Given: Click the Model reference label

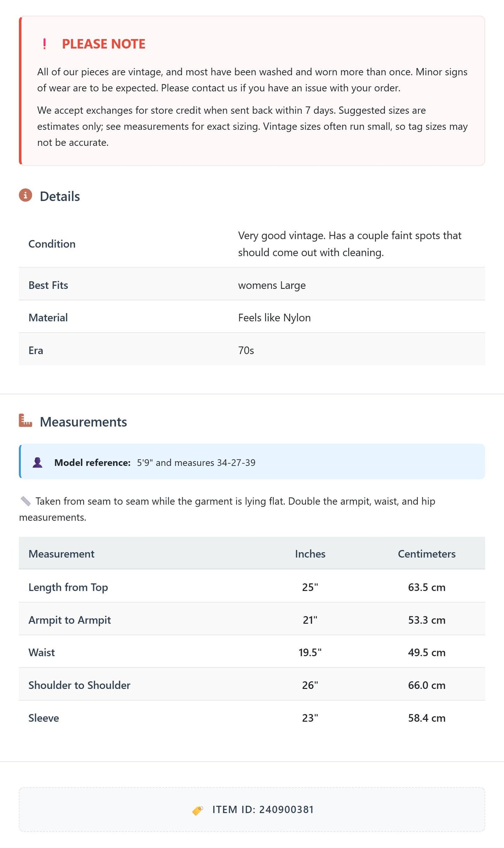Looking at the screenshot, I should click(x=92, y=463).
